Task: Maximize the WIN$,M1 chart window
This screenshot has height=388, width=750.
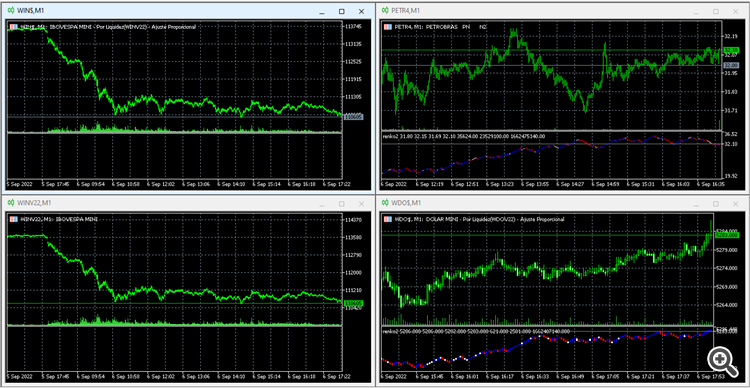Action: pos(342,11)
